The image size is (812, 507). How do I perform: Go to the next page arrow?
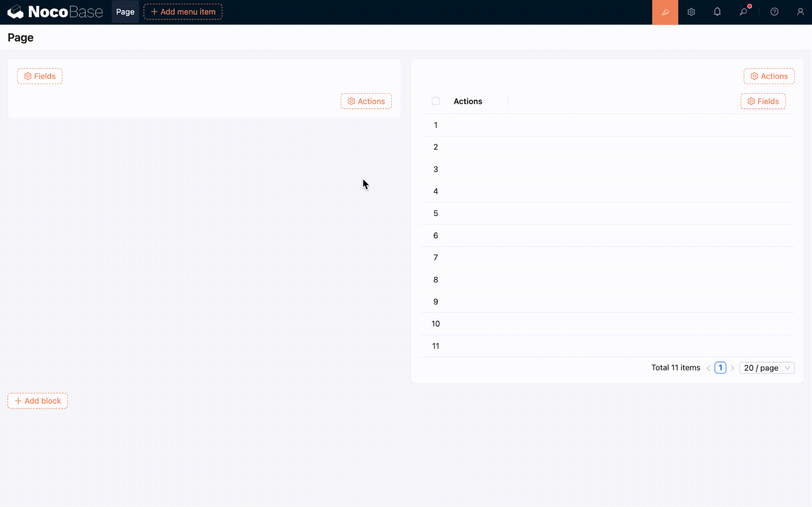coord(732,368)
